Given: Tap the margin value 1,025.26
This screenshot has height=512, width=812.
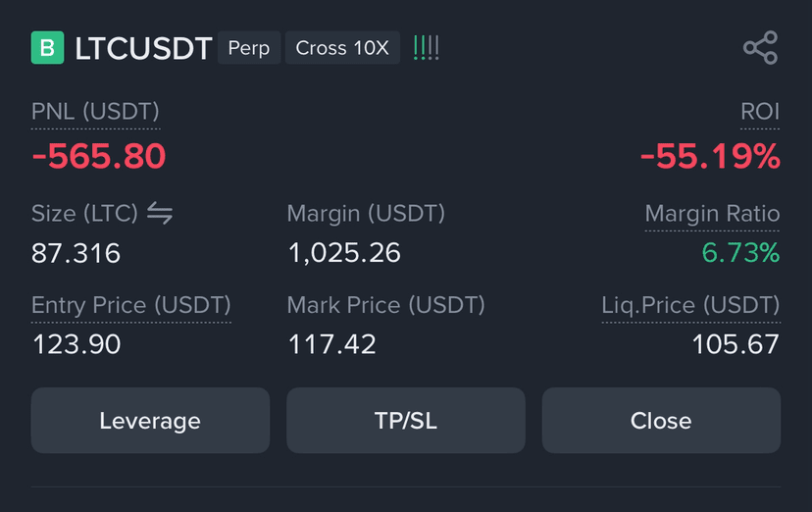Looking at the screenshot, I should click(x=344, y=253).
